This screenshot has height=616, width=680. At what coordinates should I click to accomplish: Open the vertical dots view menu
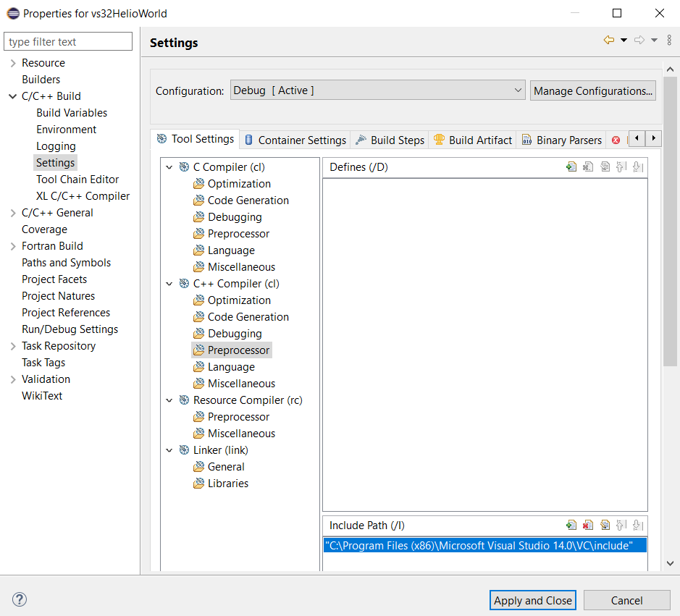coord(669,41)
